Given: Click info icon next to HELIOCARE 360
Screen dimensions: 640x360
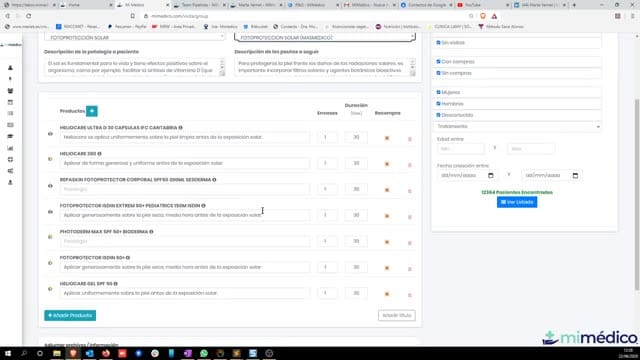Looking at the screenshot, I should (100, 154).
